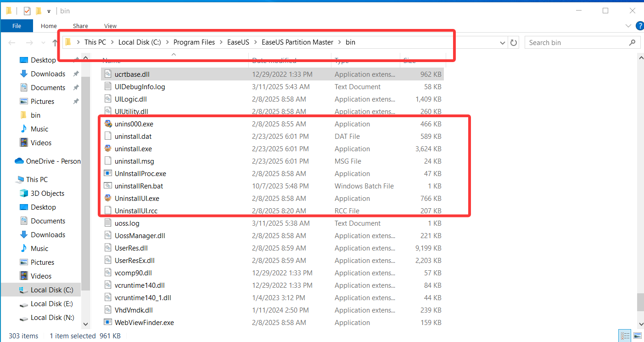This screenshot has width=644, height=342.
Task: Click the file list vertical scrollbar thumb
Action: pyautogui.click(x=640, y=303)
